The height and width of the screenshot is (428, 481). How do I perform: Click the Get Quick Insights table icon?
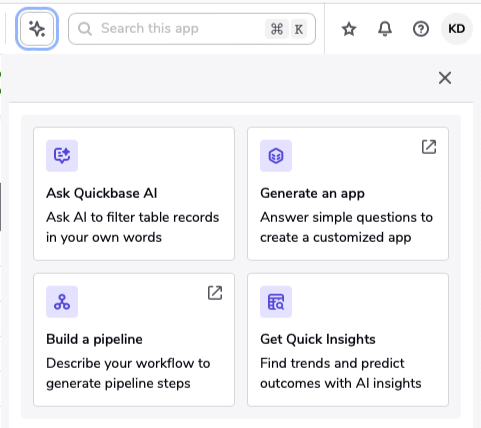276,302
